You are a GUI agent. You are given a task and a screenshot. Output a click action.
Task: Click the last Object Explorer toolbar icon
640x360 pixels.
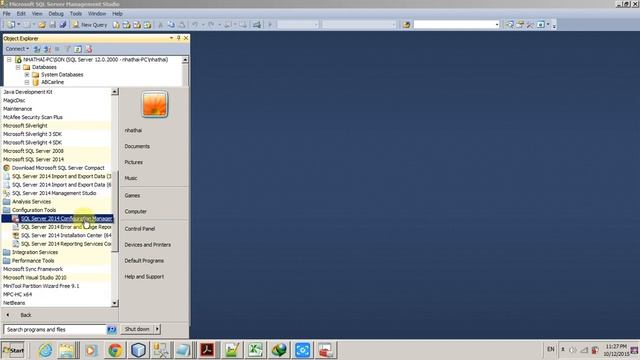(x=89, y=49)
